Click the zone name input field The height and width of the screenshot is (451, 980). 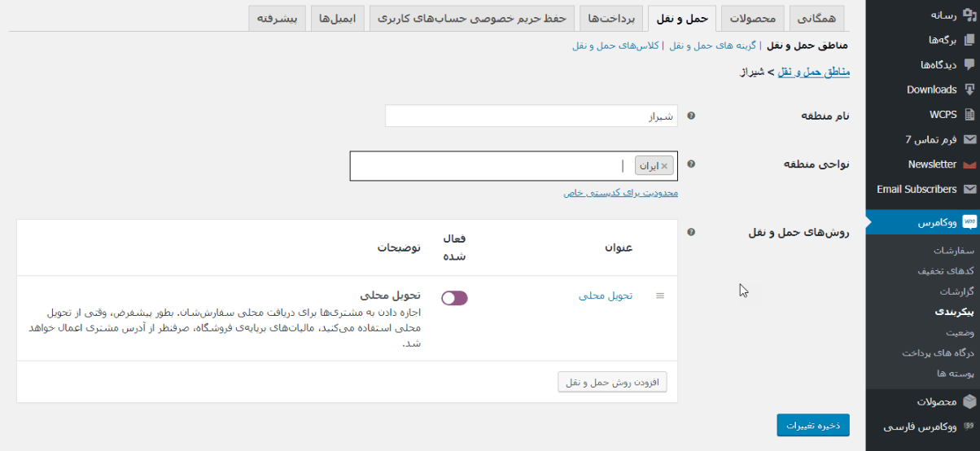pos(531,116)
